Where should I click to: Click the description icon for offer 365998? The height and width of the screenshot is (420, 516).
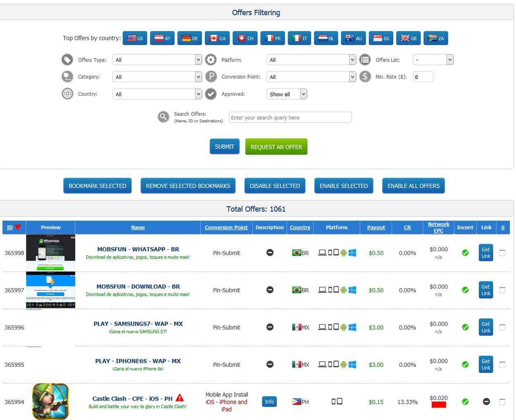270,253
